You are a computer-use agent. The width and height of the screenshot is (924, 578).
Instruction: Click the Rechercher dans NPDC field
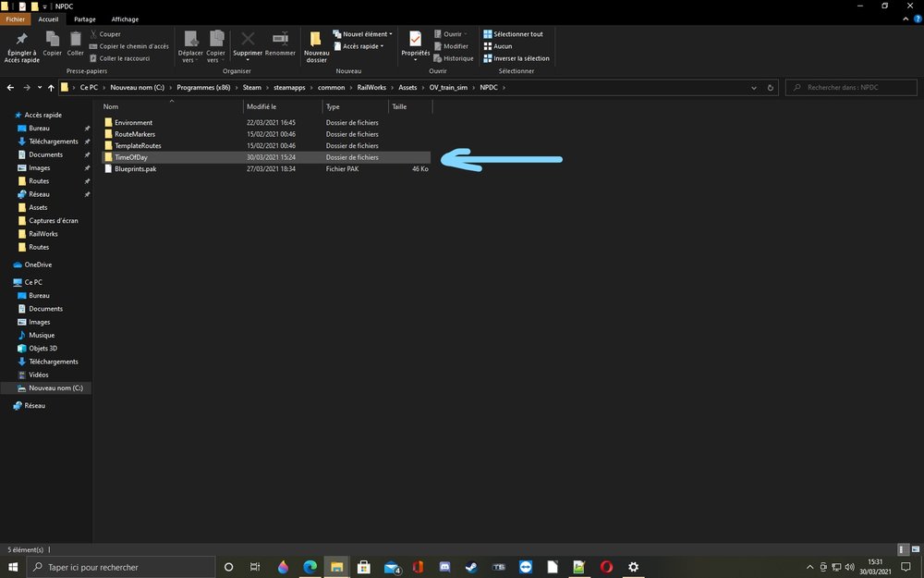click(851, 87)
